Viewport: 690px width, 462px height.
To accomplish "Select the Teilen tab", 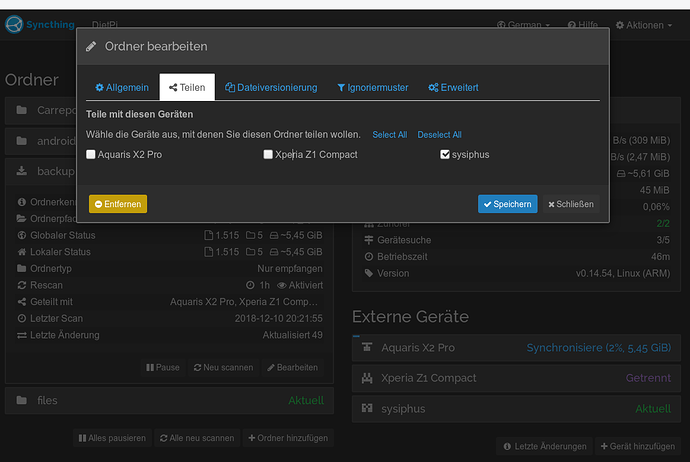I will 187,88.
